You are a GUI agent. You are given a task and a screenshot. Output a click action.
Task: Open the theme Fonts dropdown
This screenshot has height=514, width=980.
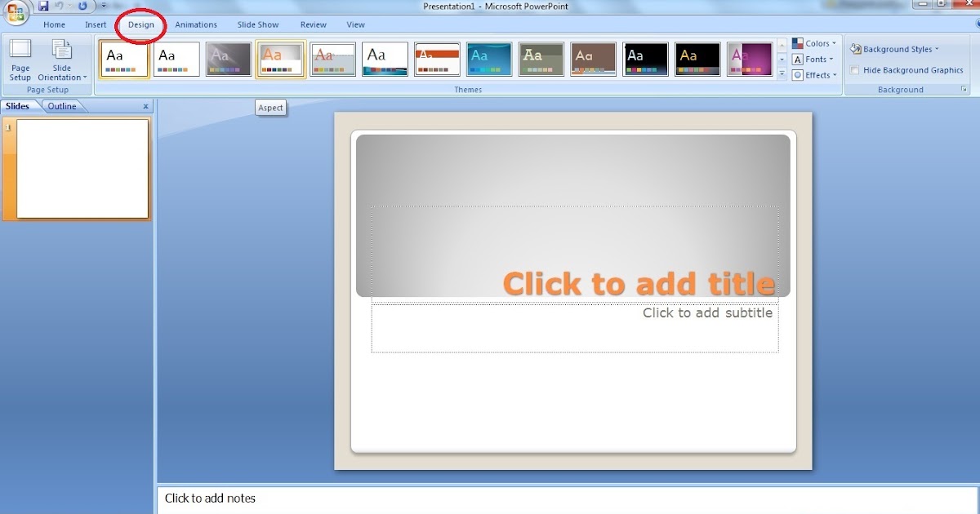pyautogui.click(x=813, y=60)
